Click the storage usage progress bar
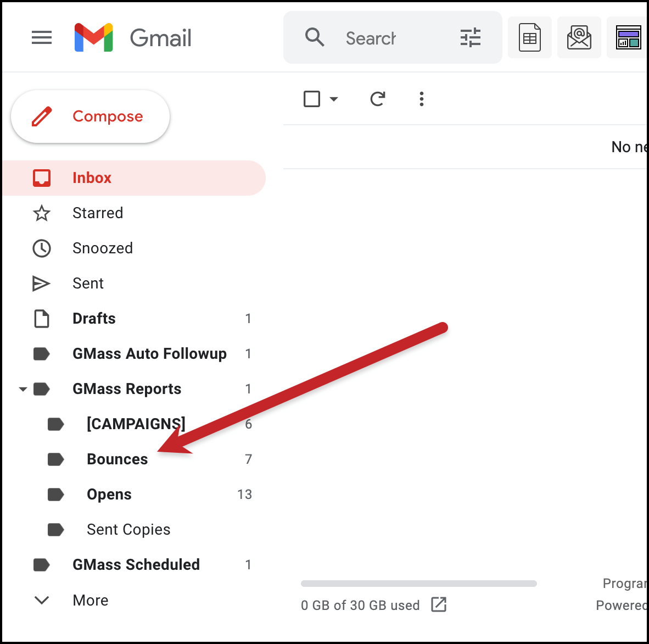The image size is (649, 644). click(419, 584)
